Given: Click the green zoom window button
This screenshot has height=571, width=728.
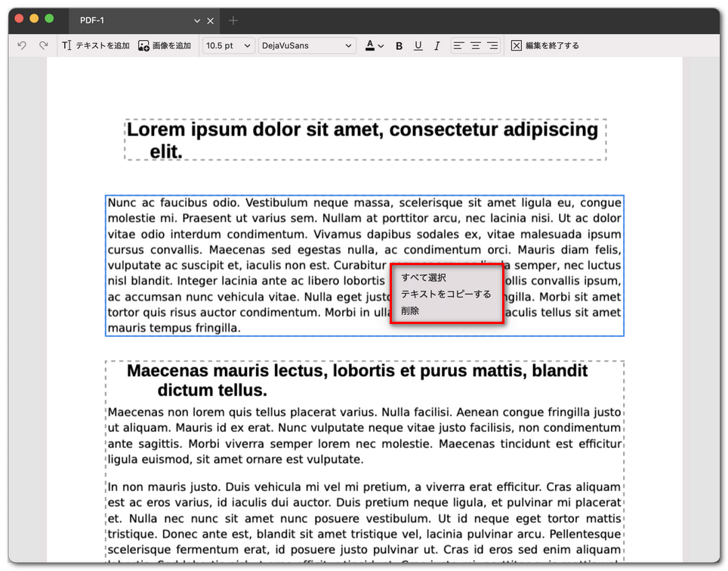Looking at the screenshot, I should [x=49, y=19].
